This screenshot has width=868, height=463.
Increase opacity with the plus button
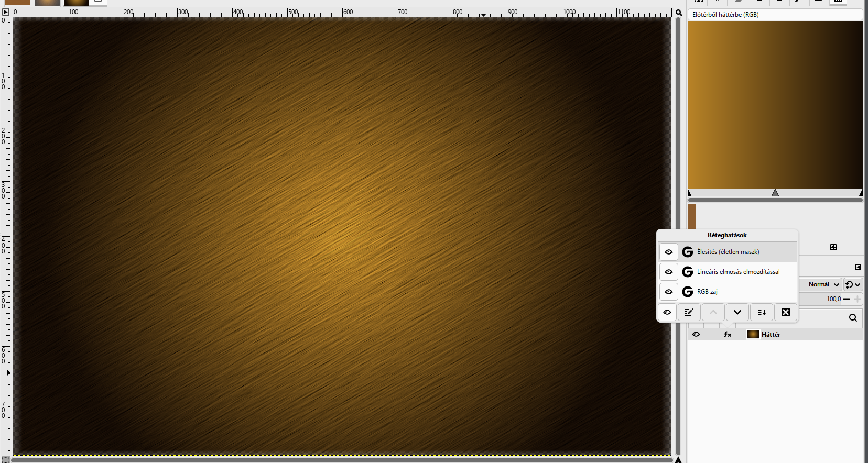pyautogui.click(x=858, y=299)
